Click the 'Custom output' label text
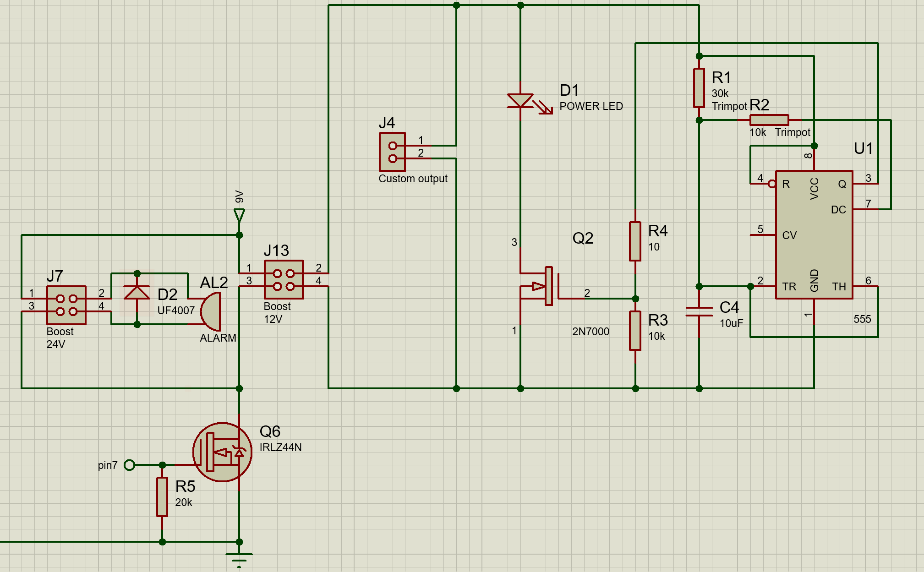This screenshot has height=572, width=924. 413,179
